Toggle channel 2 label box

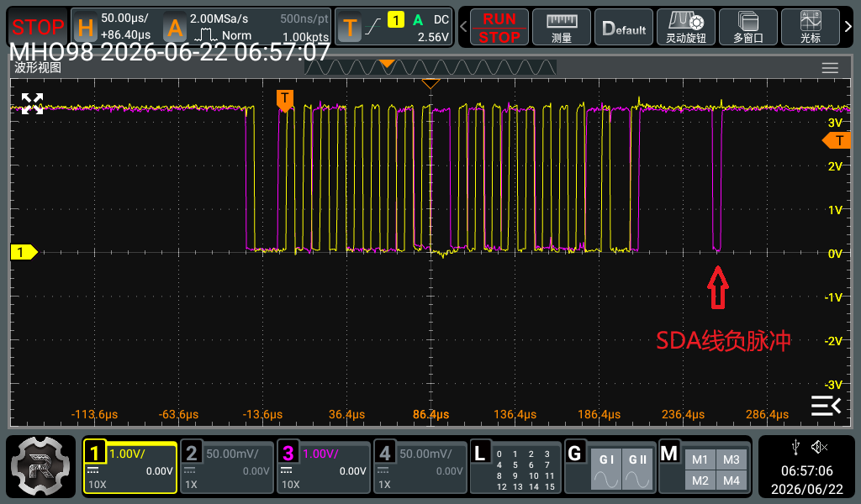pos(191,453)
